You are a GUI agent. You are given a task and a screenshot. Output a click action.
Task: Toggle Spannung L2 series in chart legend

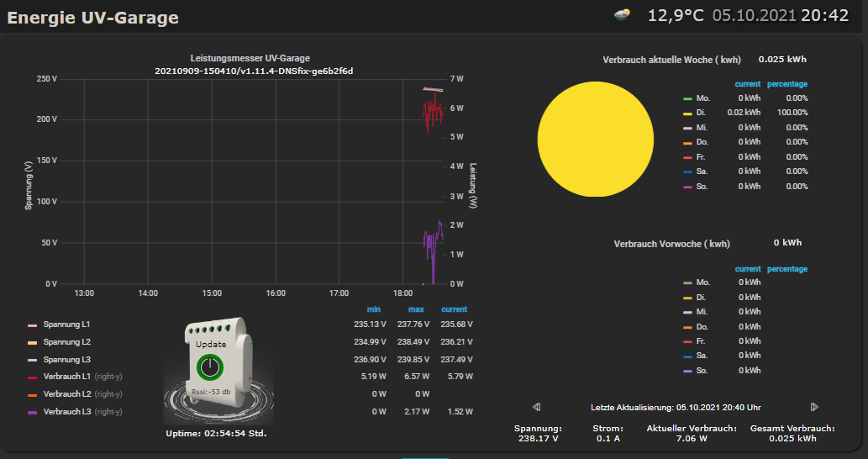(66, 342)
